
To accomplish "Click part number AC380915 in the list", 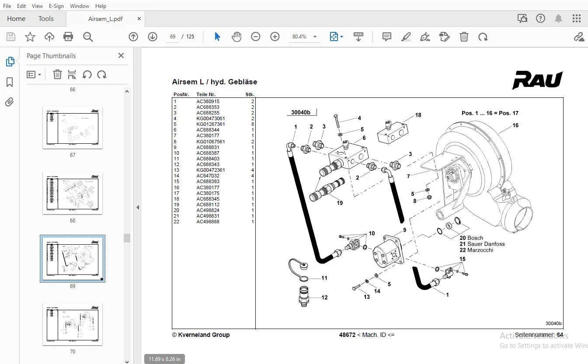I will 208,101.
